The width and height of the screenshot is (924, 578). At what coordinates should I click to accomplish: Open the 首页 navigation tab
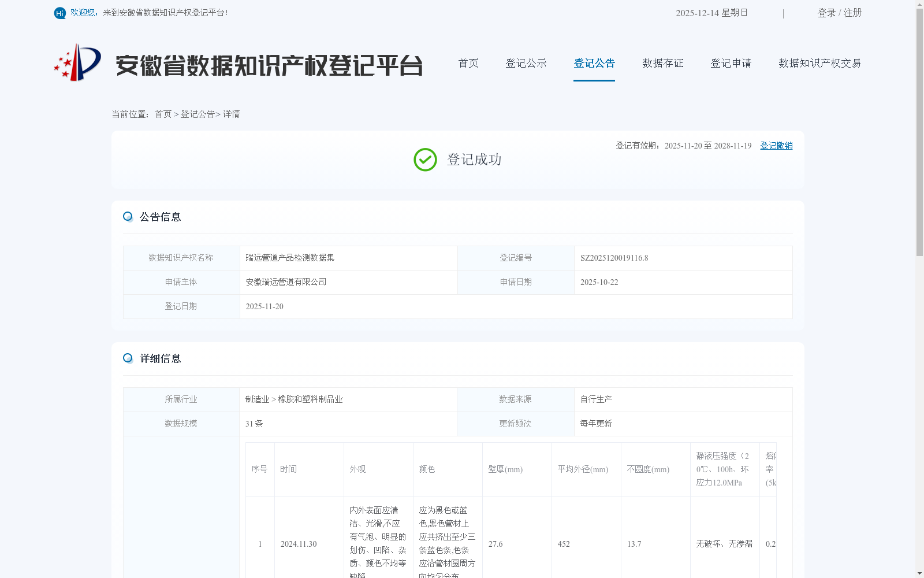click(468, 63)
